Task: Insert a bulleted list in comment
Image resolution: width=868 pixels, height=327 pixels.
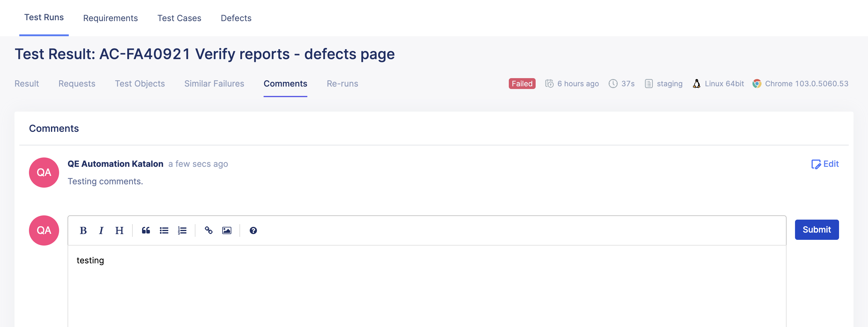Action: pos(164,230)
